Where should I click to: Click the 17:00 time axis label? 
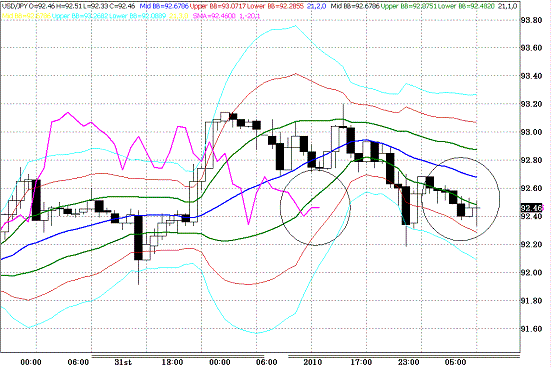pos(361,362)
